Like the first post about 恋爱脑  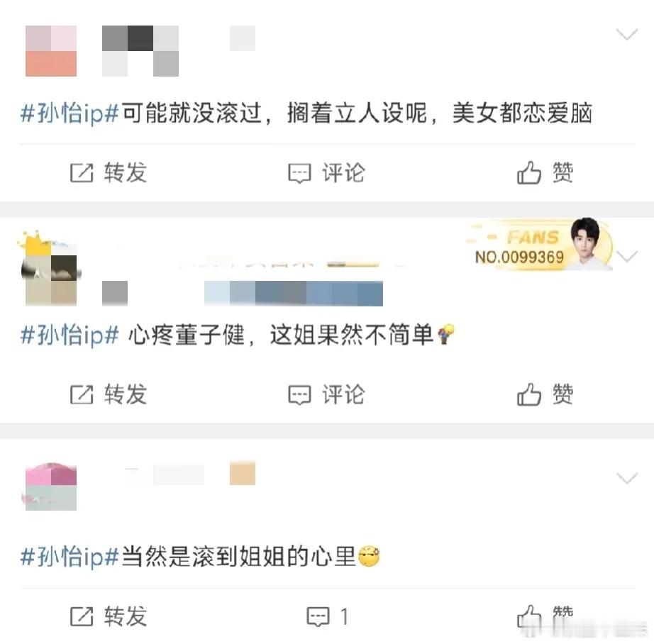pyautogui.click(x=545, y=172)
